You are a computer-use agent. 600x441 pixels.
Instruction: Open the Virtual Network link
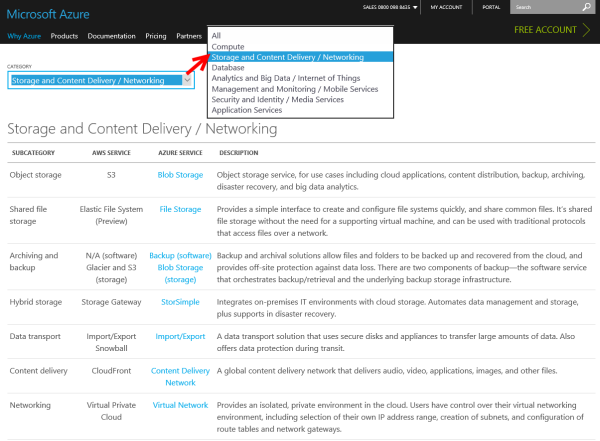[180, 405]
